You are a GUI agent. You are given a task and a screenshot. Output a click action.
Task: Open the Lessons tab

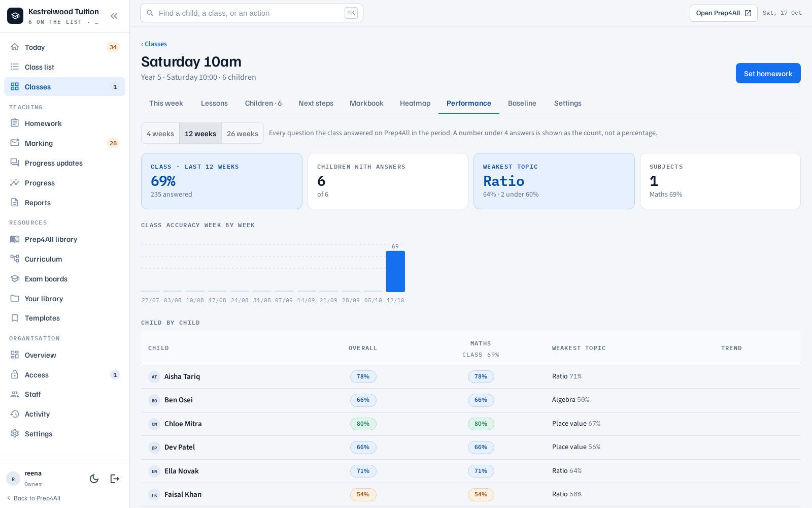[x=214, y=103]
